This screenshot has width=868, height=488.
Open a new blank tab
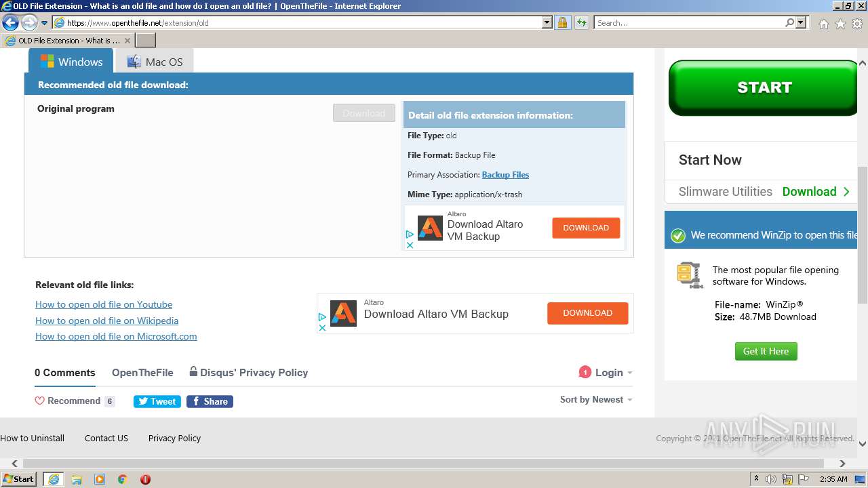tap(146, 41)
